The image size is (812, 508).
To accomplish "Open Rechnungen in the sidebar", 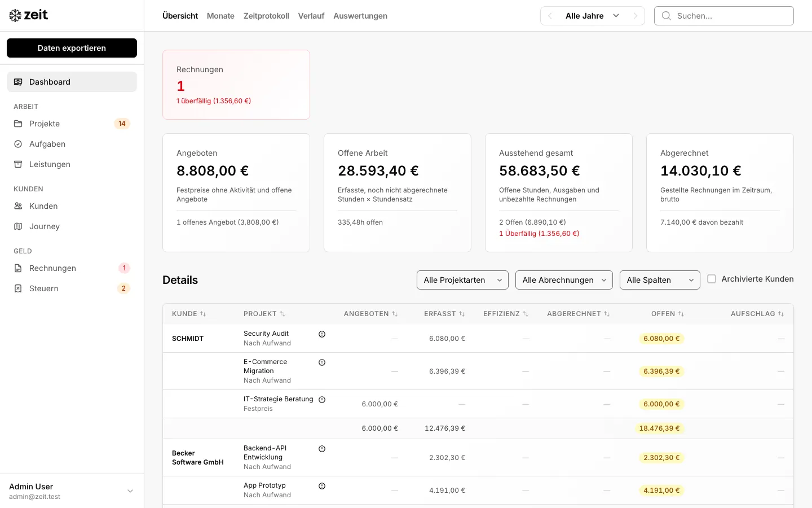I will [72, 268].
